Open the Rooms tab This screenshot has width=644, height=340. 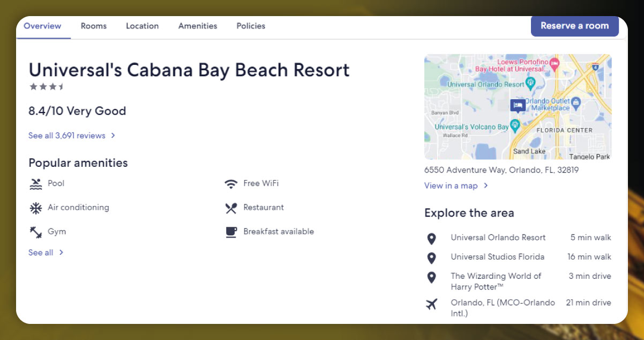(x=94, y=26)
